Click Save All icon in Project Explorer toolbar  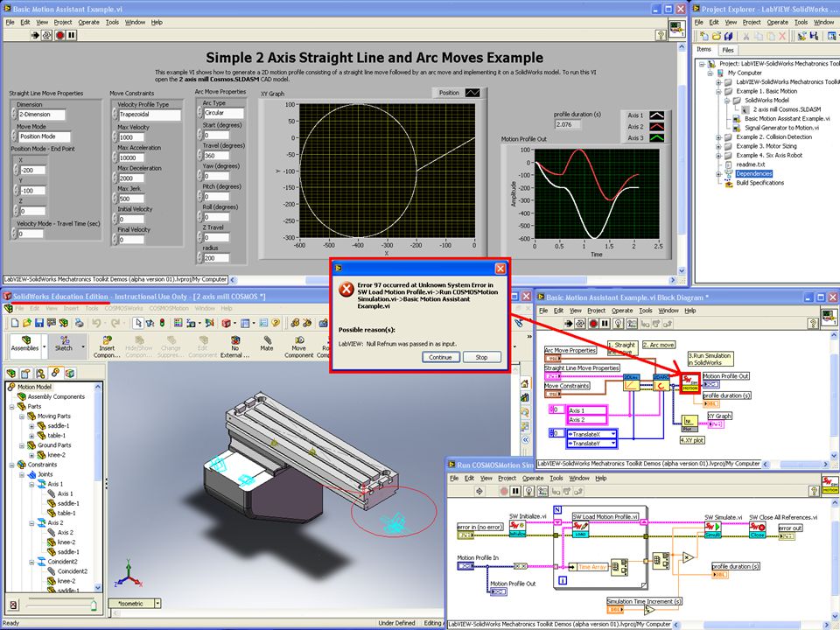point(729,36)
